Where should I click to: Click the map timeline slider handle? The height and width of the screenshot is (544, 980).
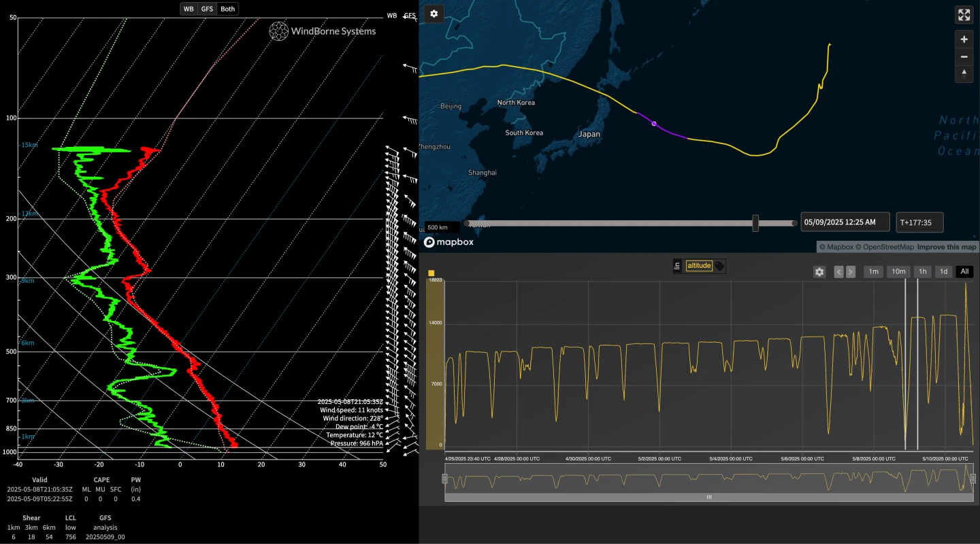tap(755, 223)
